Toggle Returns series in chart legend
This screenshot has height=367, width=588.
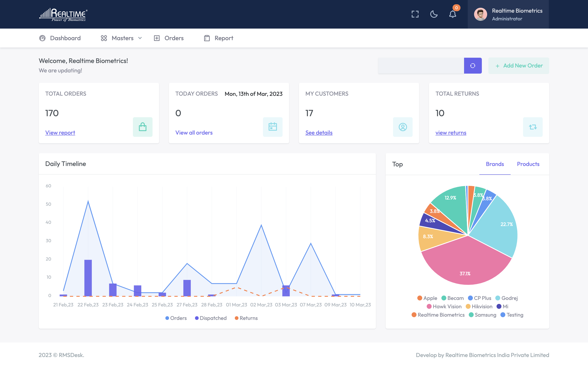pos(246,318)
